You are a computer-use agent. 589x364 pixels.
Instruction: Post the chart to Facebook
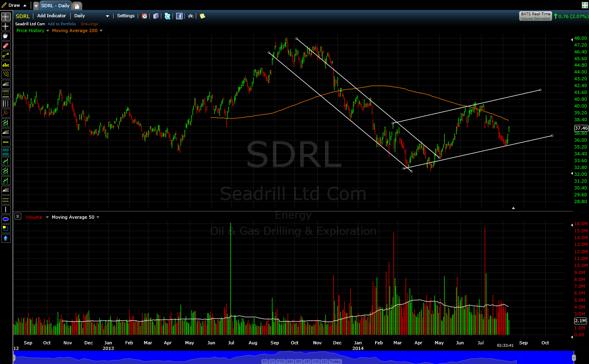click(179, 16)
